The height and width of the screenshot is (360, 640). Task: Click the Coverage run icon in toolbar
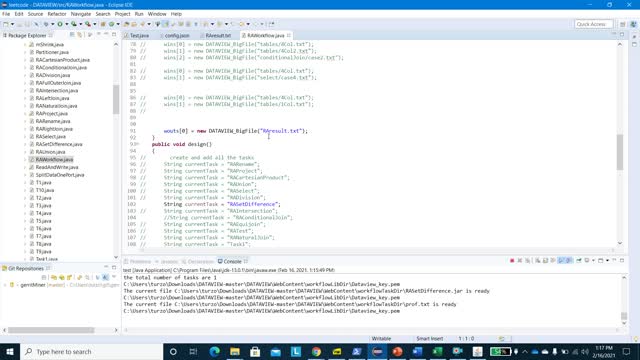point(74,24)
